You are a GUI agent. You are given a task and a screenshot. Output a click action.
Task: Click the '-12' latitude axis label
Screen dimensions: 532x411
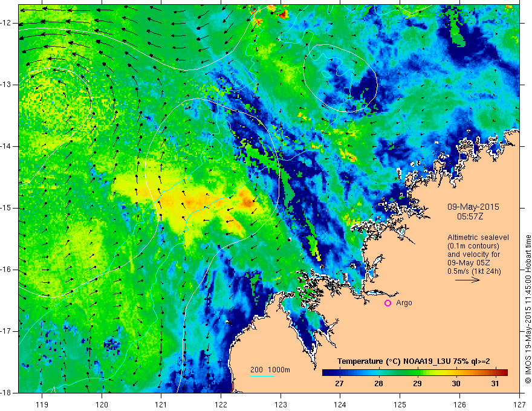(x=6, y=23)
